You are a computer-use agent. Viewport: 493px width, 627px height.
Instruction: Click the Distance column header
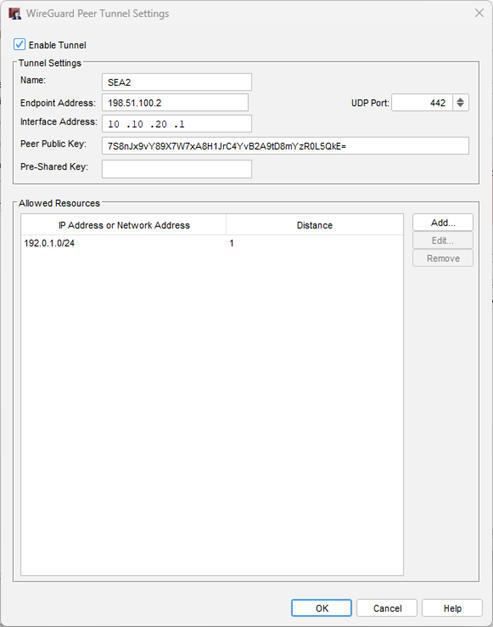[x=315, y=225]
